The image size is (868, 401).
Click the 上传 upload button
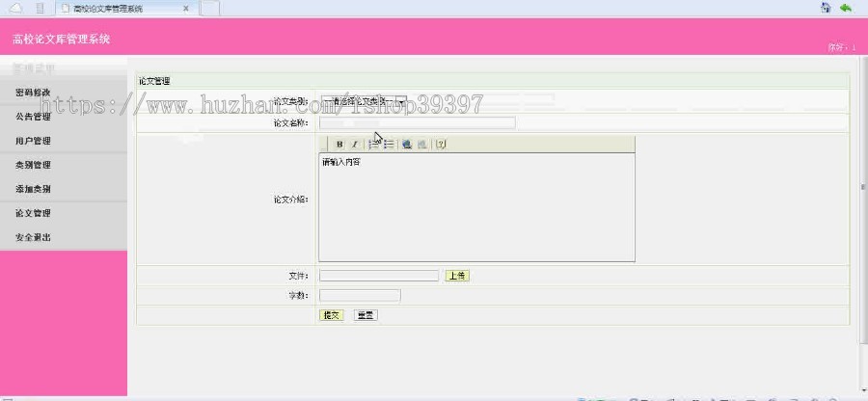[457, 276]
